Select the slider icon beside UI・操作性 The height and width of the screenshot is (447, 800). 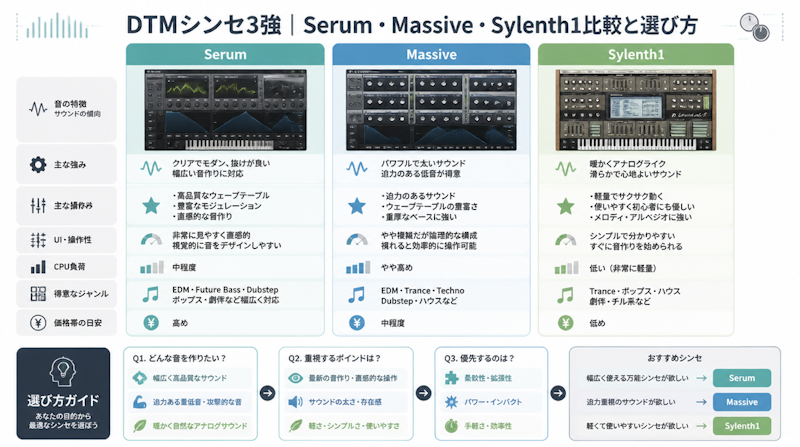[38, 240]
